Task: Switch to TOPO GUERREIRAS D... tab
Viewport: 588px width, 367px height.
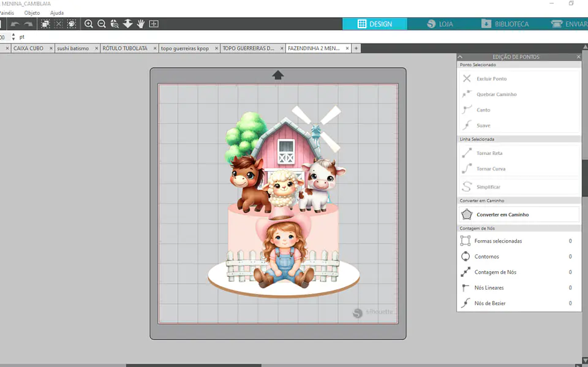Action: (x=248, y=48)
